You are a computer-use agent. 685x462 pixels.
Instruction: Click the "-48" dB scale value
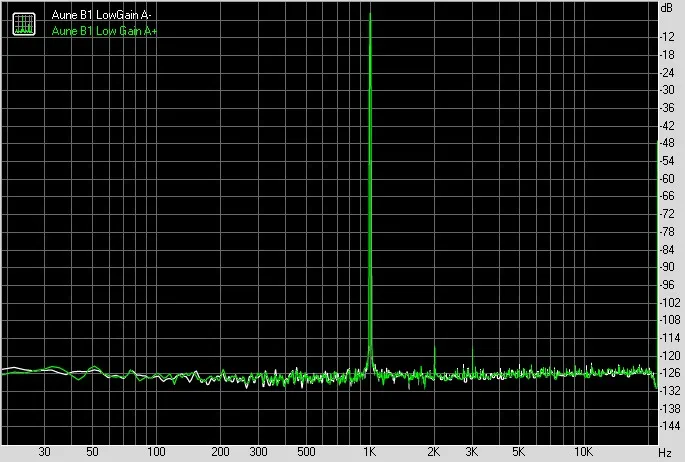click(x=667, y=143)
